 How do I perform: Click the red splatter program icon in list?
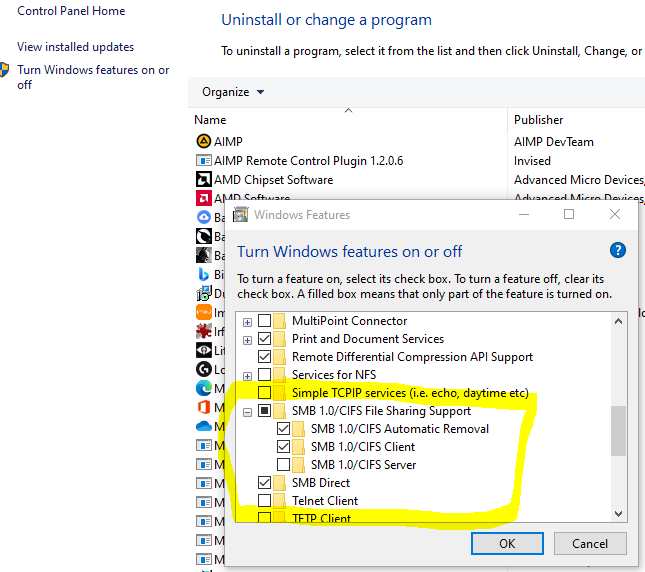[204, 331]
